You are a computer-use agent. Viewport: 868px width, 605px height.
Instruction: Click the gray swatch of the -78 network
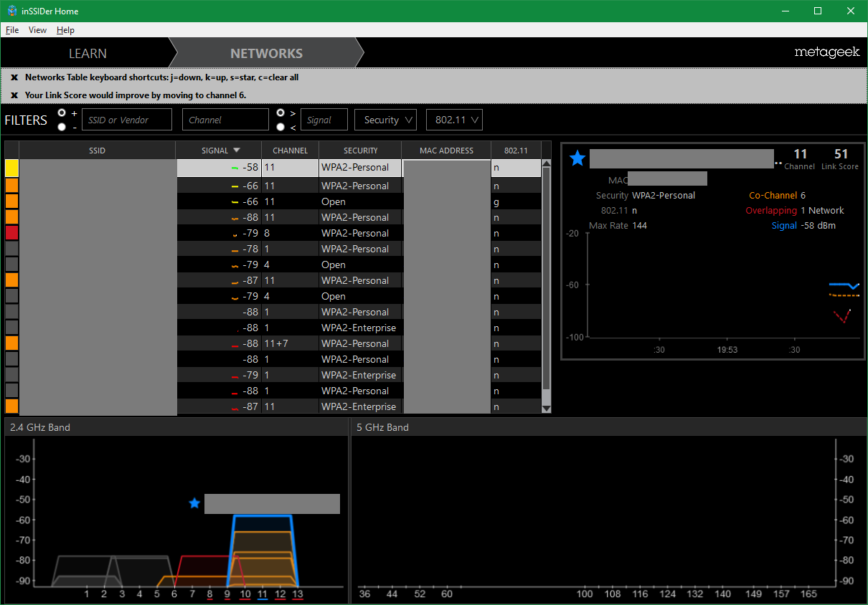coord(11,249)
